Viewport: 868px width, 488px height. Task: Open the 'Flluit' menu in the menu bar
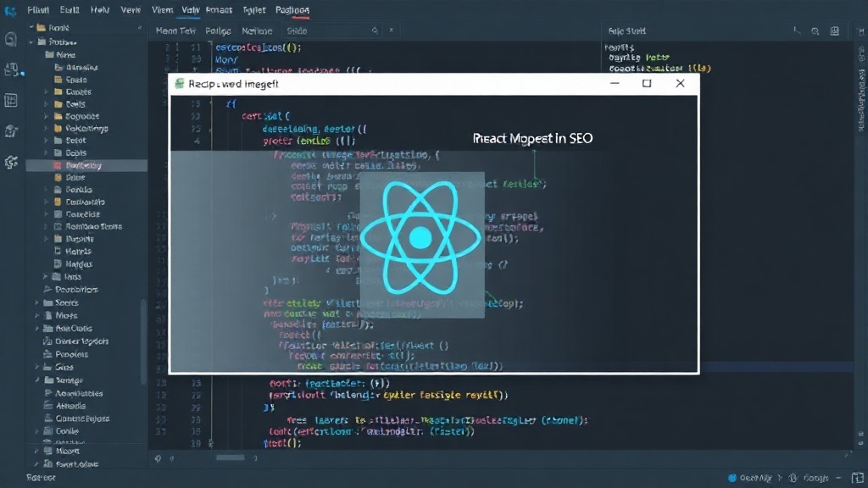(38, 10)
